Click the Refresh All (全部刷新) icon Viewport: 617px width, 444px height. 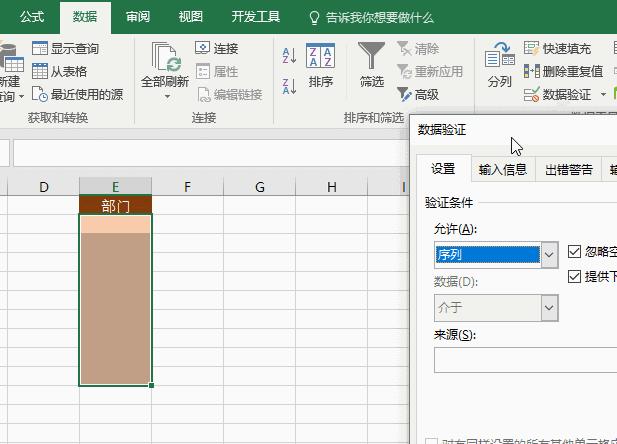[166, 57]
